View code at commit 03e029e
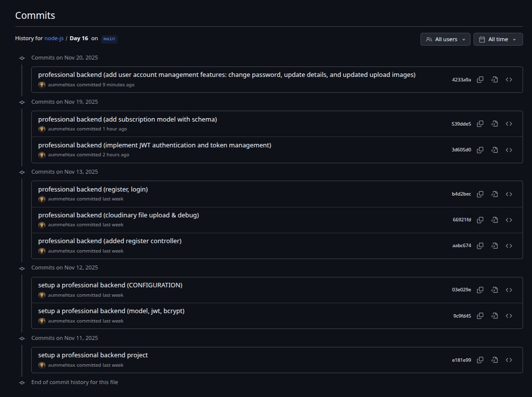Screen dimensions: 532x397 coord(495,290)
